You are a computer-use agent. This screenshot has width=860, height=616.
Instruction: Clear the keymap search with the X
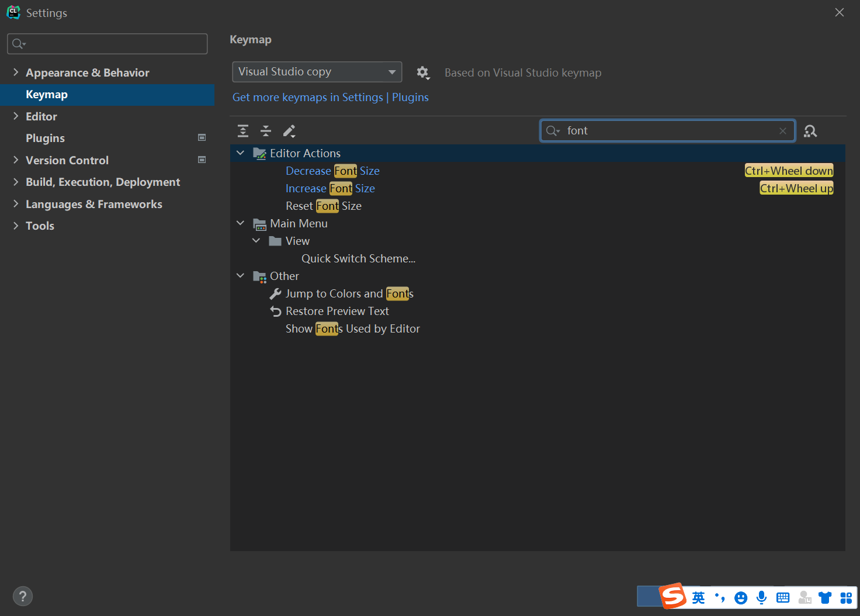[783, 131]
